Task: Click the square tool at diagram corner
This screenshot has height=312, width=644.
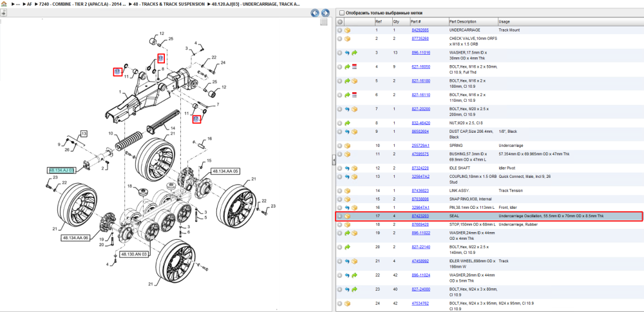Action: pyautogui.click(x=324, y=22)
